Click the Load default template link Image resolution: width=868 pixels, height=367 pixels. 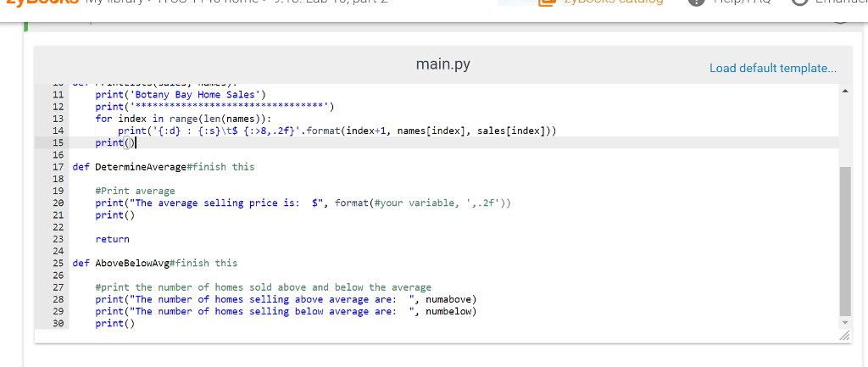coord(772,68)
